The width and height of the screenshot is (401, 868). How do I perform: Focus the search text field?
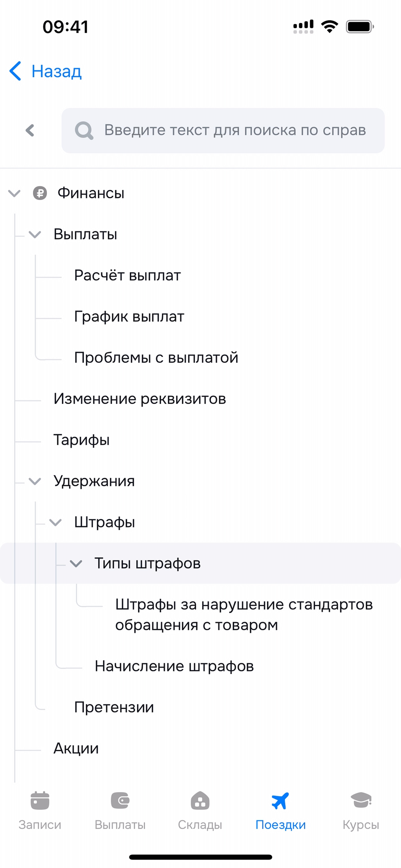pos(234,130)
